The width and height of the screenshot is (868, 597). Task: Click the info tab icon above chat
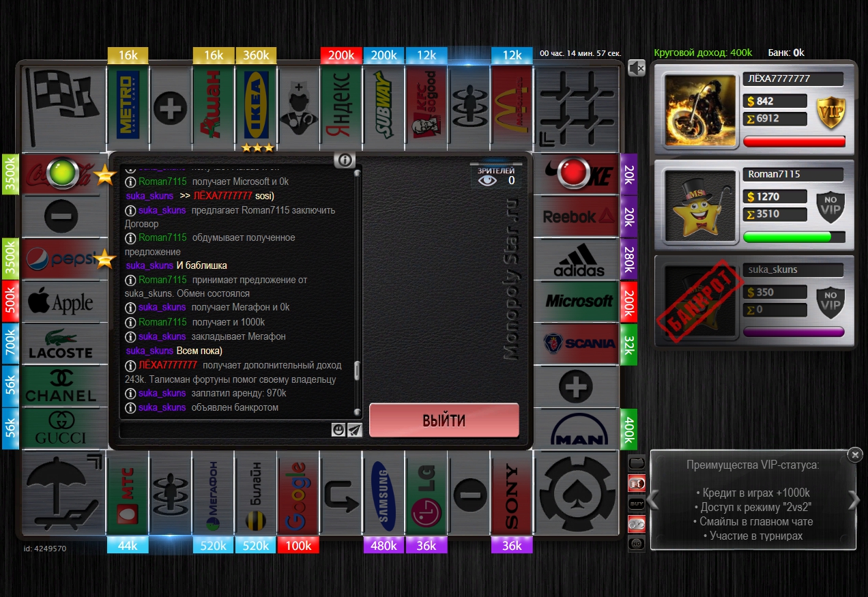tap(345, 160)
